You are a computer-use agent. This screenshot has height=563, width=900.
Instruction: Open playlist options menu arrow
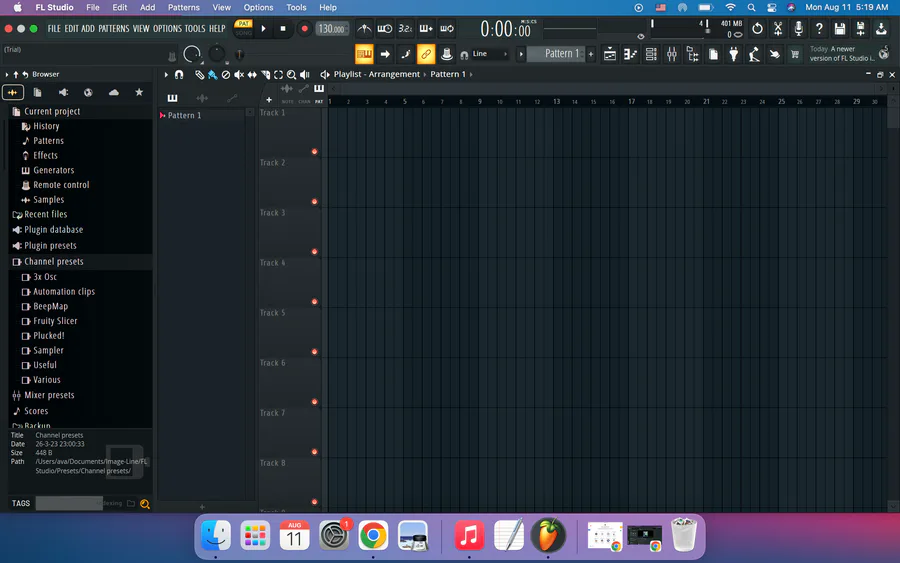(166, 75)
